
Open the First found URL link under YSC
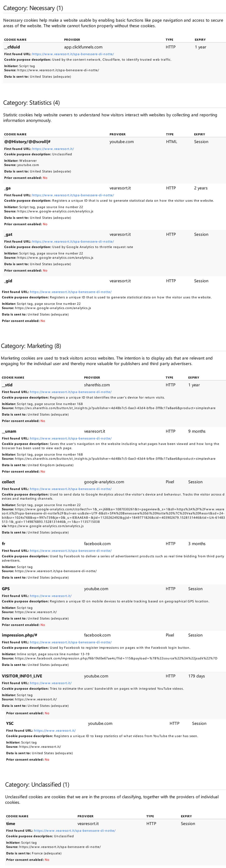55,730
